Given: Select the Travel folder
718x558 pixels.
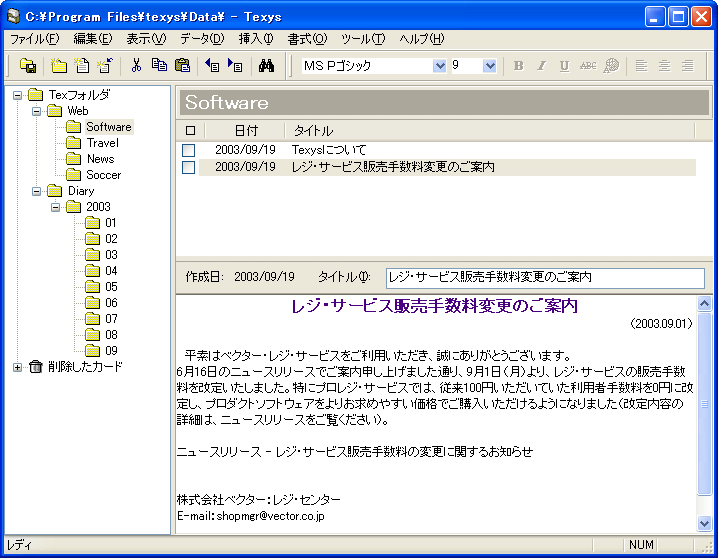Looking at the screenshot, I should [103, 143].
